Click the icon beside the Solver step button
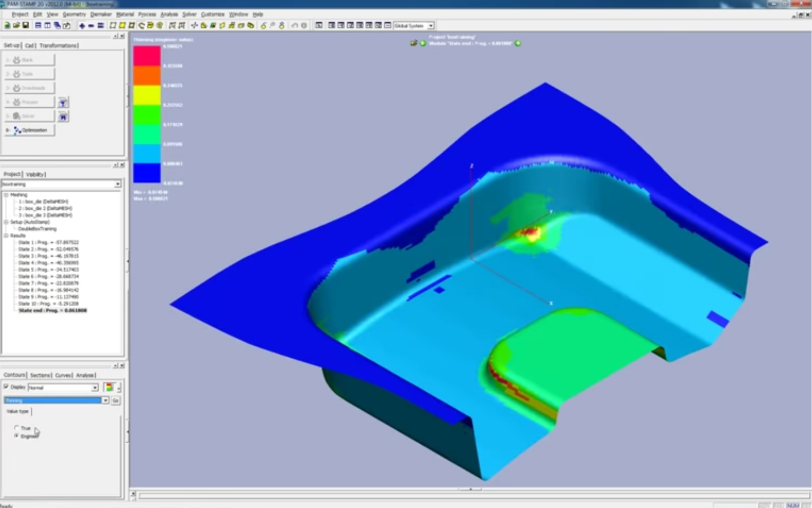Image resolution: width=812 pixels, height=508 pixels. (63, 116)
